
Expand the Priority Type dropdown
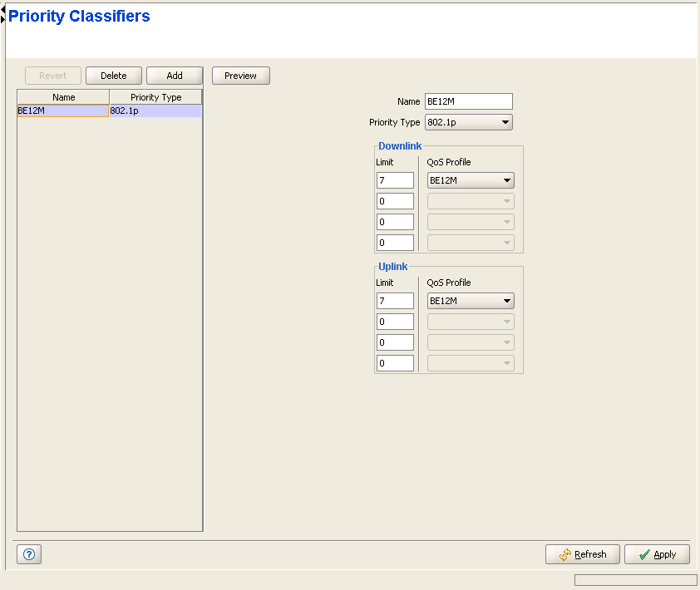[x=468, y=122]
